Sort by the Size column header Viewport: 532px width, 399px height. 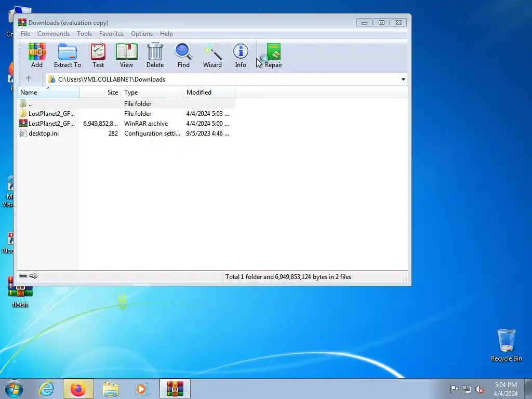pos(100,92)
